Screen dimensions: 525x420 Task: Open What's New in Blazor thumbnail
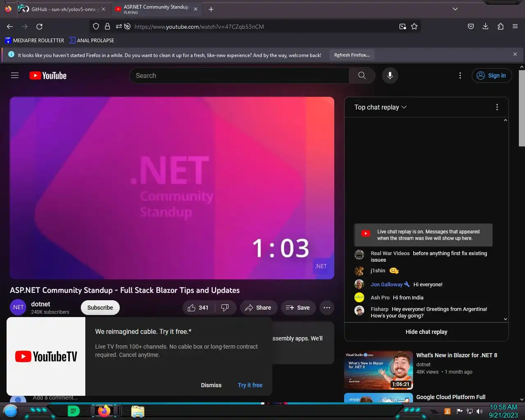click(x=379, y=370)
